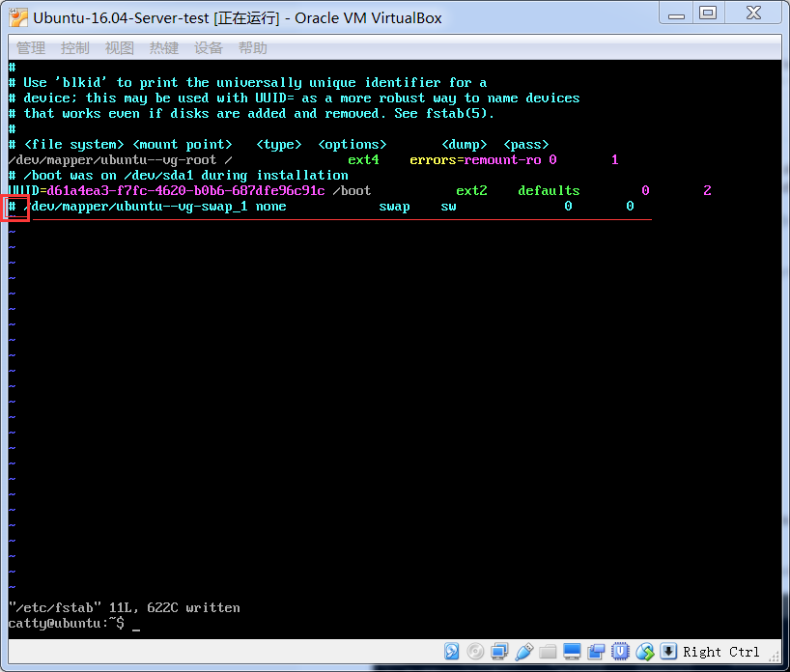Screen dimensions: 790x672
Task: Click the '<pass>' column header
Action: [x=526, y=145]
